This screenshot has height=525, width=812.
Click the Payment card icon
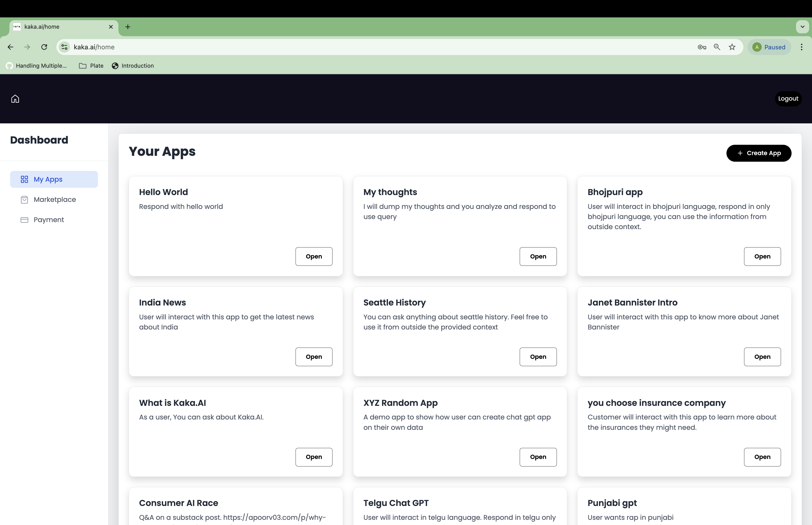(x=24, y=220)
